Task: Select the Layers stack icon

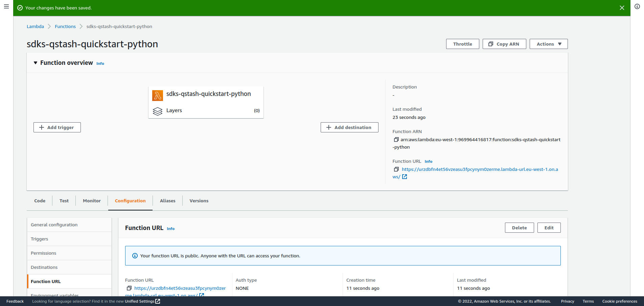Action: pyautogui.click(x=158, y=111)
